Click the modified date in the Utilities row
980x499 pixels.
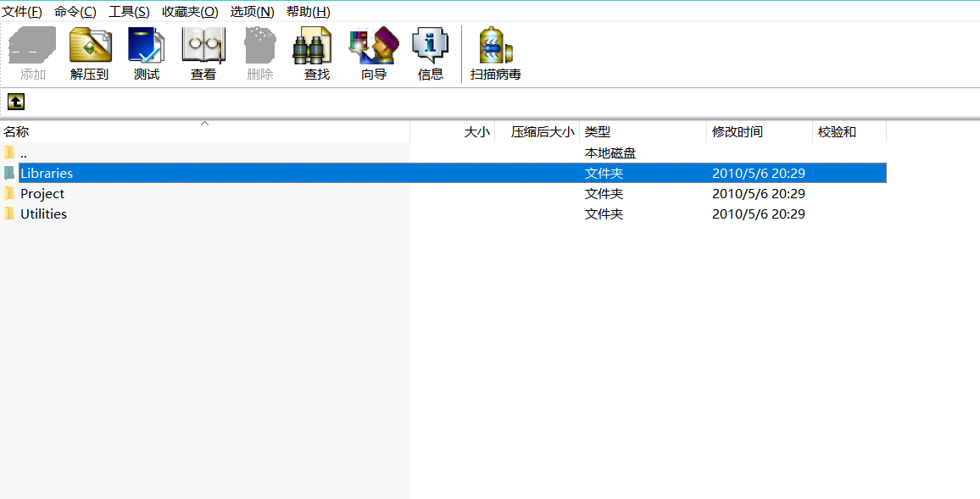(759, 213)
